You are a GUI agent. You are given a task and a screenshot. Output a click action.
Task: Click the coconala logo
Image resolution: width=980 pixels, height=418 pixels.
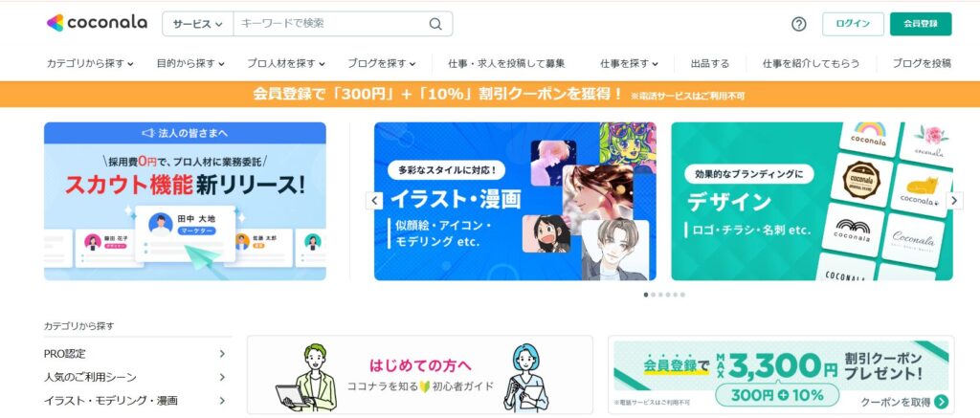point(97,23)
